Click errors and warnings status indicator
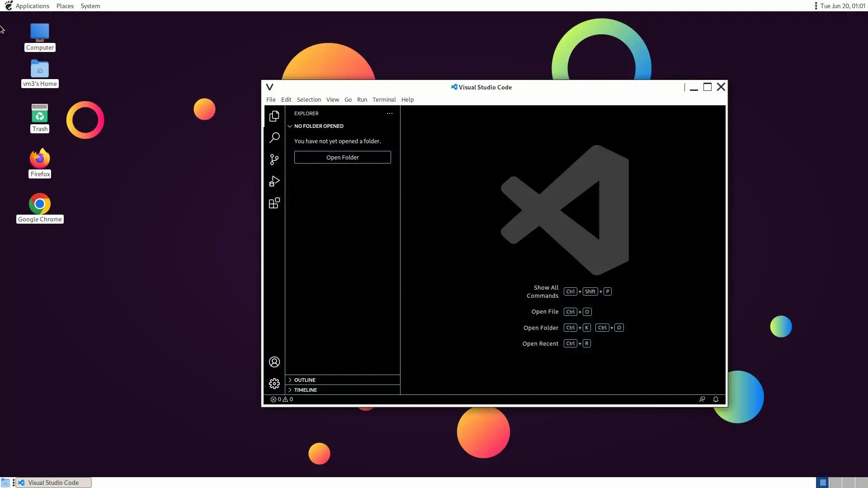 (282, 399)
